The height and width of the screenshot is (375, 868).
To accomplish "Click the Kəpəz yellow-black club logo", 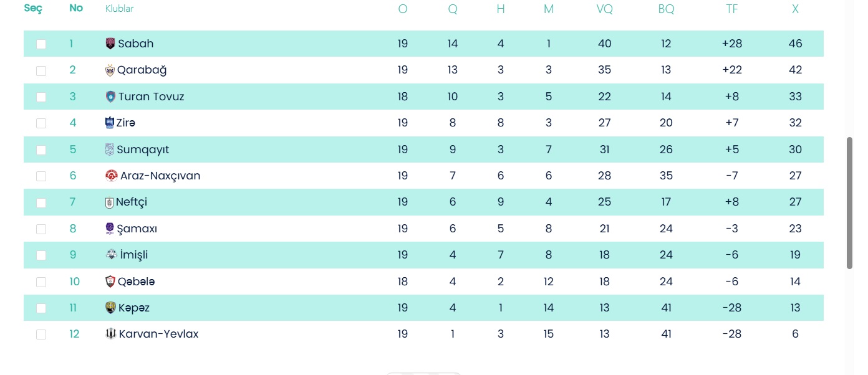I will point(111,308).
